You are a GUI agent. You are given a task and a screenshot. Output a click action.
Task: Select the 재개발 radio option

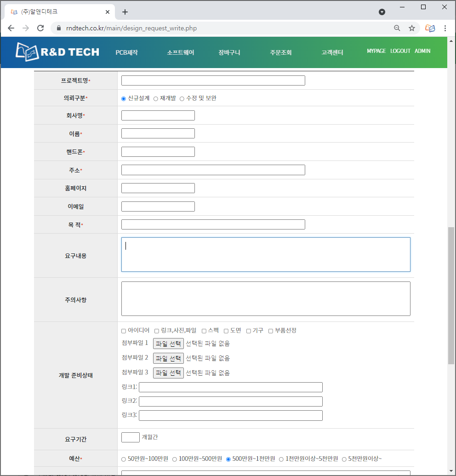(x=156, y=98)
